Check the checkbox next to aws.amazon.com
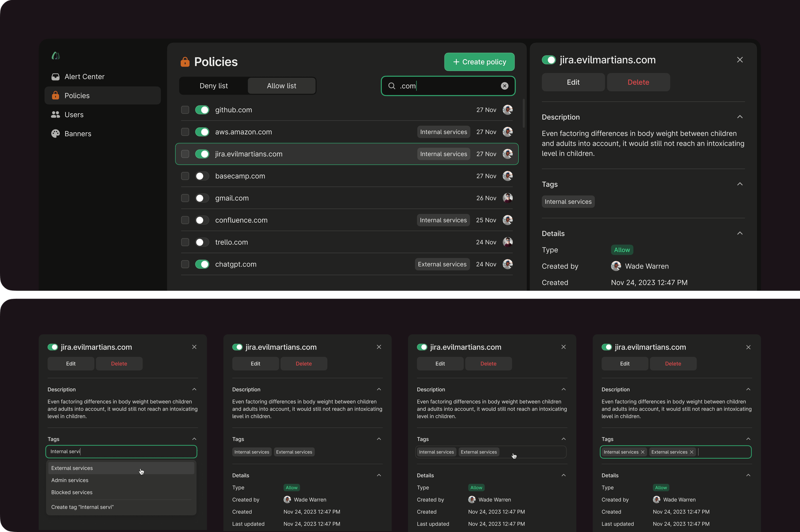 185,132
